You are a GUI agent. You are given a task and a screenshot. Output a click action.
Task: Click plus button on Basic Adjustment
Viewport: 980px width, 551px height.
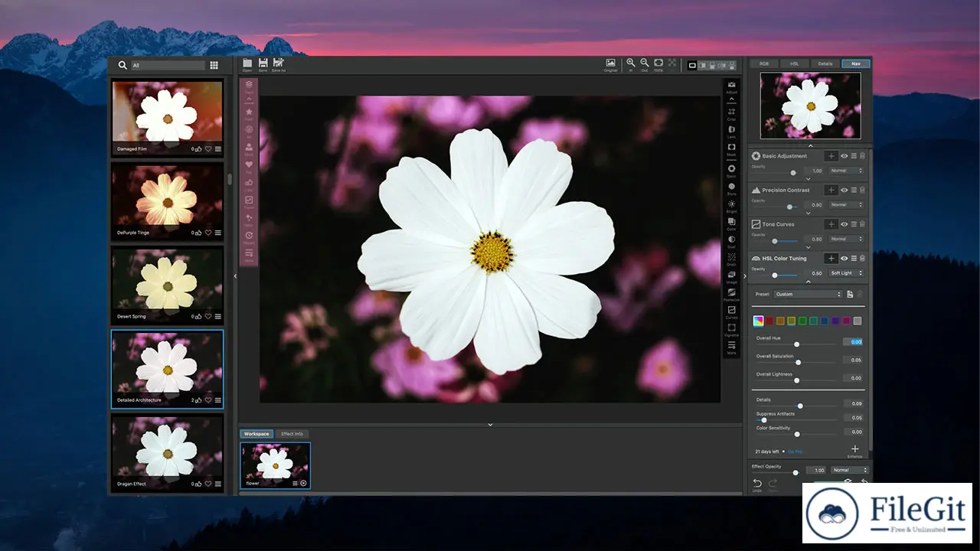pos(831,156)
